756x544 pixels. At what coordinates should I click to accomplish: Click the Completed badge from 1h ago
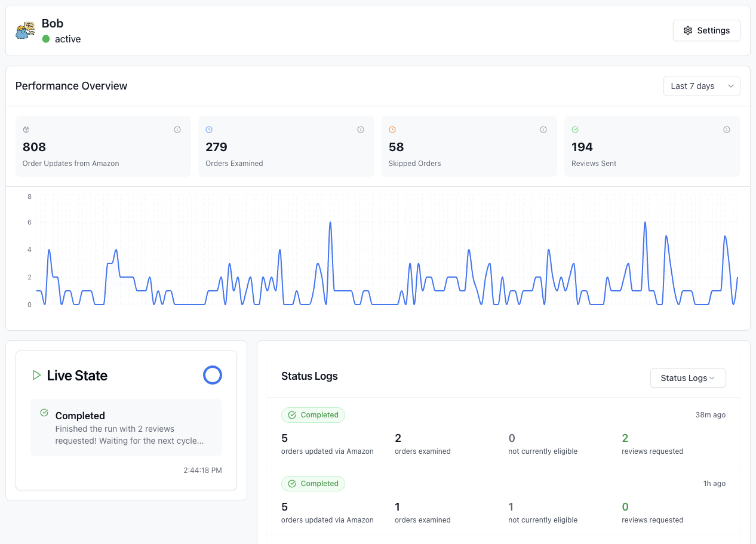tap(313, 484)
